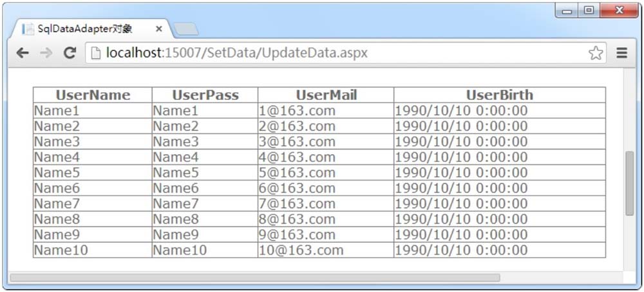Click the vertical scrollbar thumb
The image size is (644, 292).
tap(630, 183)
